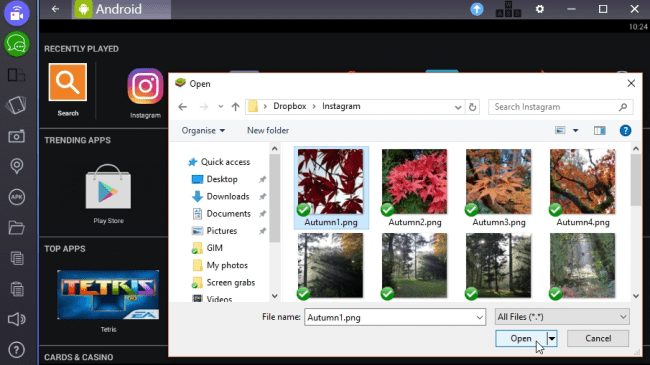Image resolution: width=650 pixels, height=365 pixels.
Task: Expand the Open button split arrow
Action: tap(552, 338)
